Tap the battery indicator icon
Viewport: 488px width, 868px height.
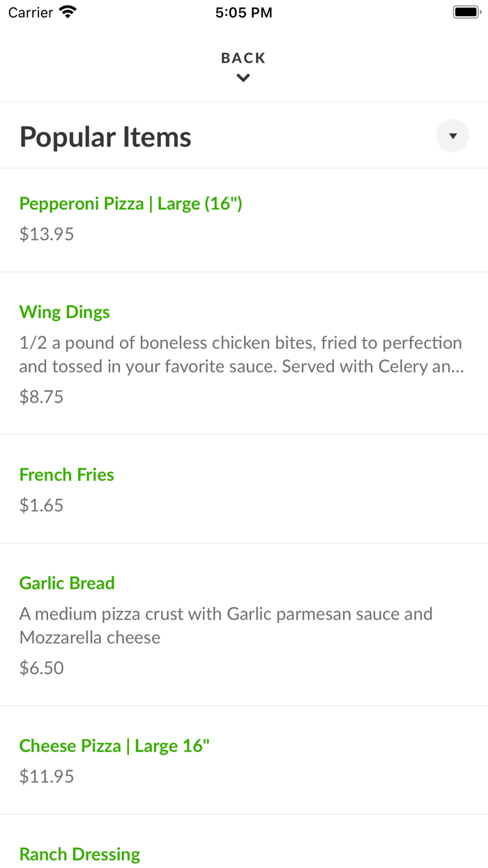pos(466,11)
